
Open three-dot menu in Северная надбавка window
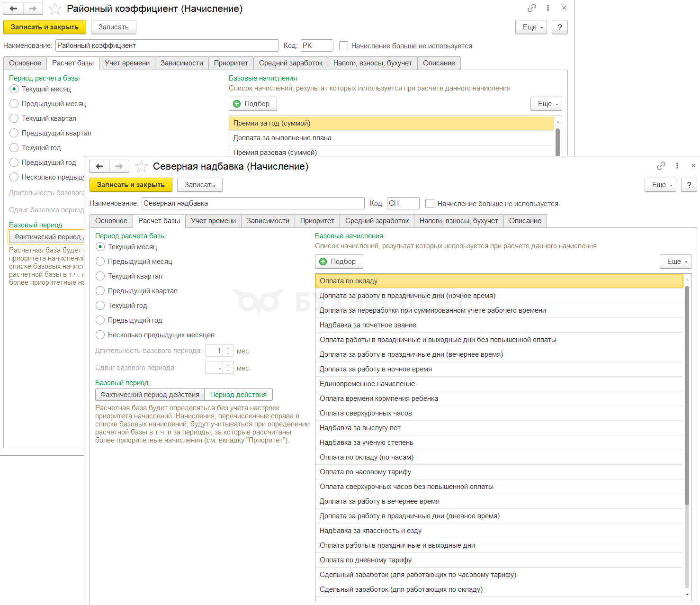(x=677, y=166)
